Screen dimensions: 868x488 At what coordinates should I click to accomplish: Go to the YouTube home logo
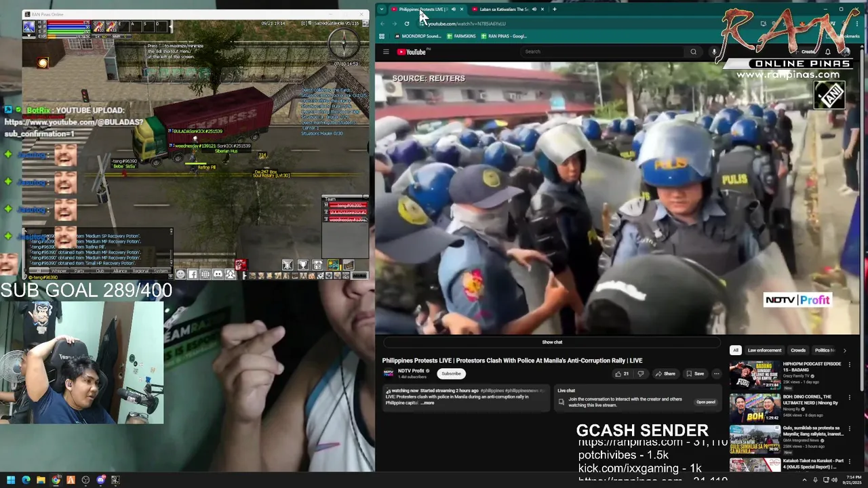click(412, 52)
